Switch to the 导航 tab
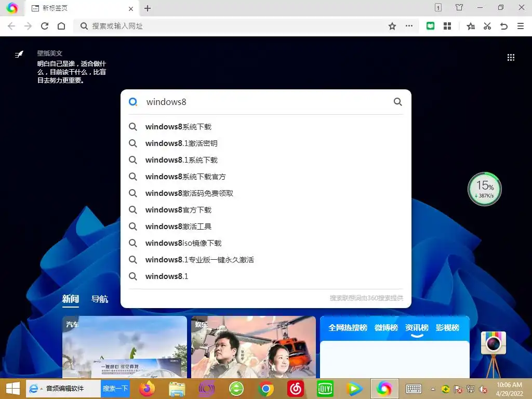The height and width of the screenshot is (399, 532). click(x=100, y=299)
